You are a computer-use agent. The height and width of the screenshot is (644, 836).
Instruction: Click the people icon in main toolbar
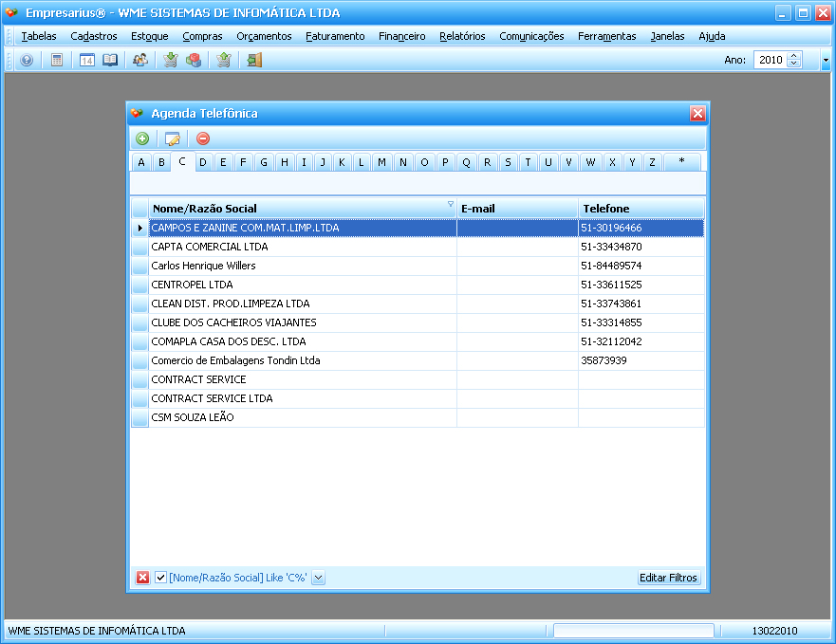click(140, 60)
